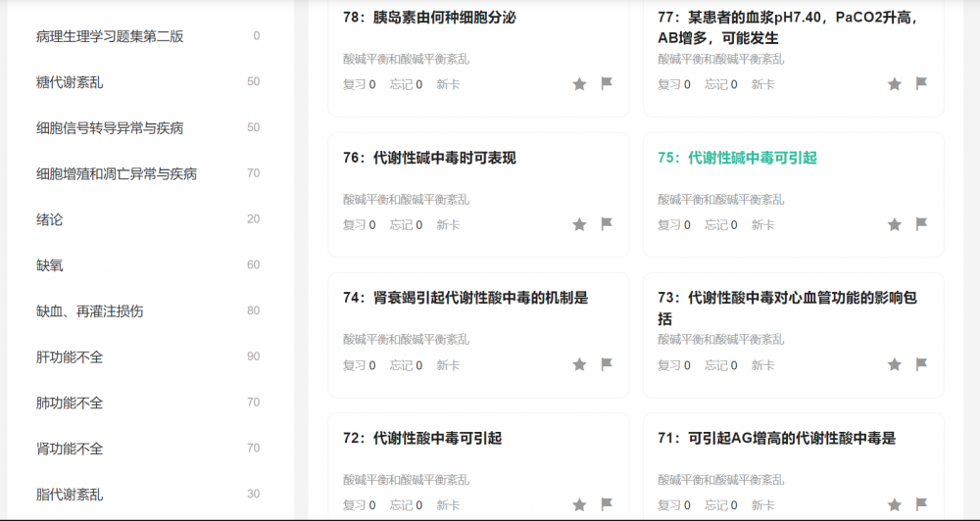The image size is (980, 521).
Task: Flag card 76 代谢性碱中毒时可表现
Action: click(x=607, y=223)
